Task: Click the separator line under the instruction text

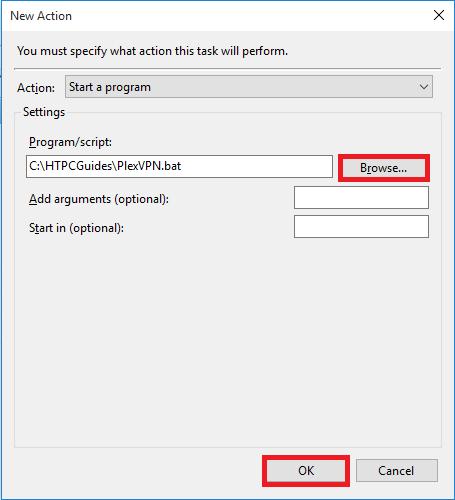Action: click(228, 69)
